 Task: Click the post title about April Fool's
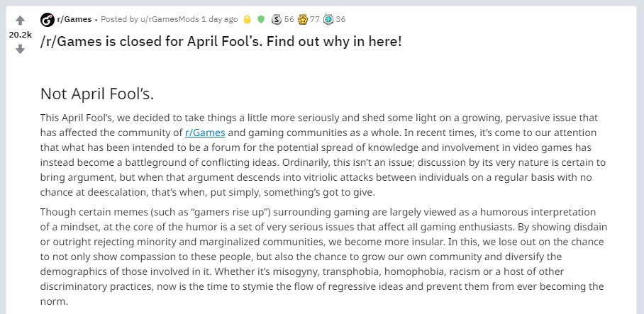(221, 41)
